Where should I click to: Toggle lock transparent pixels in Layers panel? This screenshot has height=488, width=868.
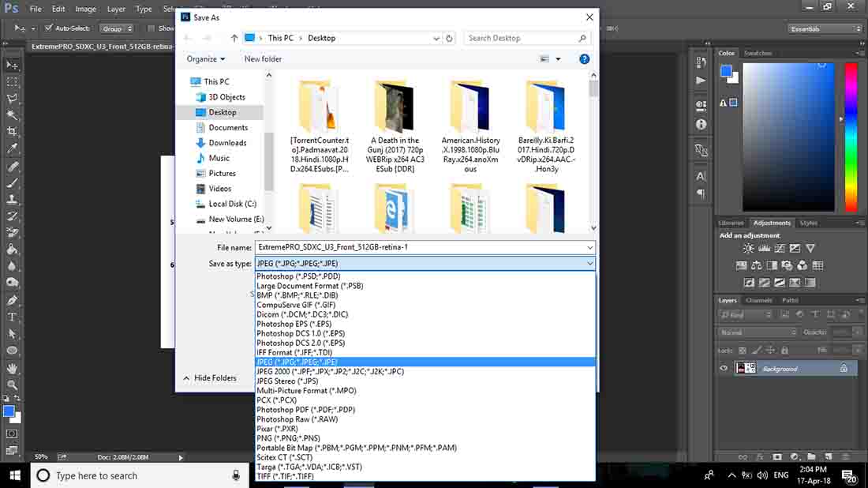point(743,350)
